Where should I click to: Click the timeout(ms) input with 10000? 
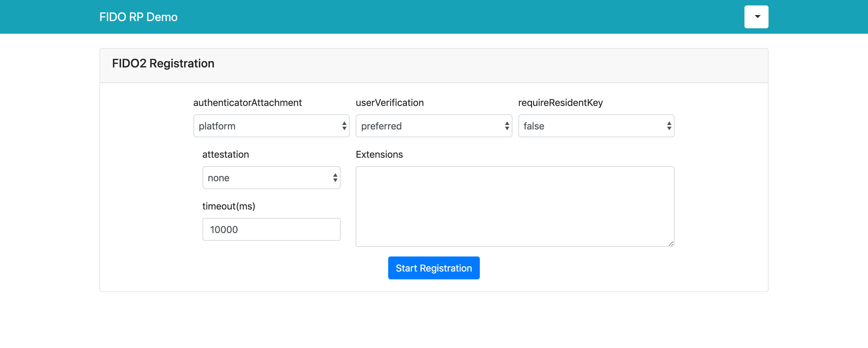pos(271,229)
